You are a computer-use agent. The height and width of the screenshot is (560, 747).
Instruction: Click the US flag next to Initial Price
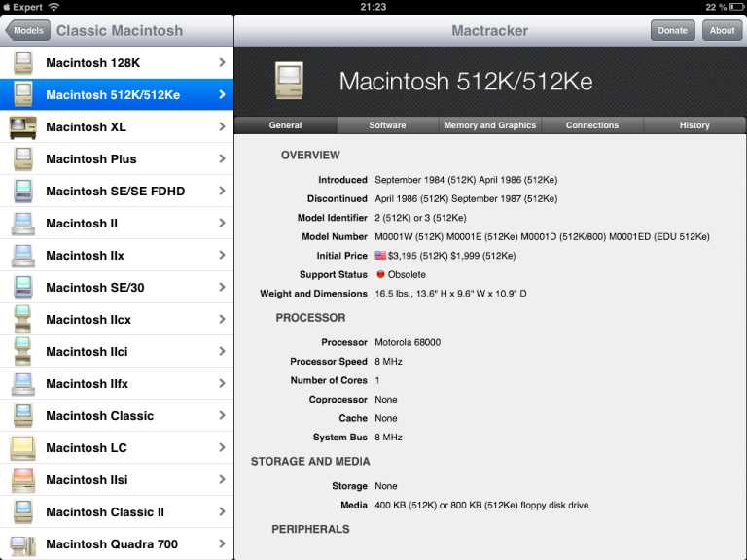(x=380, y=256)
